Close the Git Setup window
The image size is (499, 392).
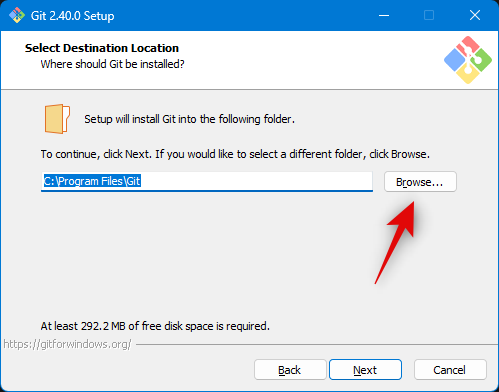(x=475, y=15)
